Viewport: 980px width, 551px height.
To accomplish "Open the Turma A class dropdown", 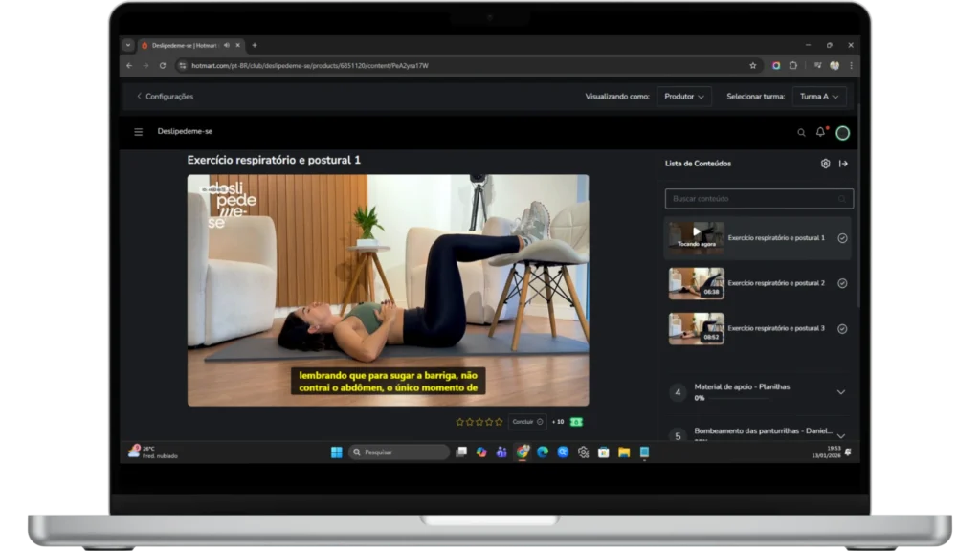I will tap(820, 97).
